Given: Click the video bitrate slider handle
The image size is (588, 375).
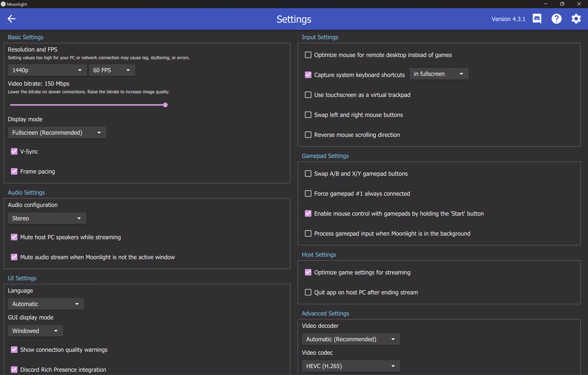Looking at the screenshot, I should (x=165, y=105).
